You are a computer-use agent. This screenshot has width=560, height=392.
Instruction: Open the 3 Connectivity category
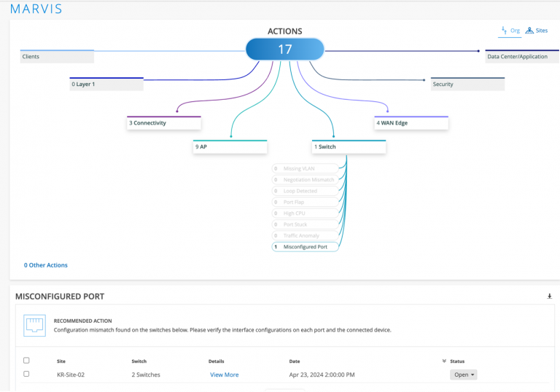point(163,123)
